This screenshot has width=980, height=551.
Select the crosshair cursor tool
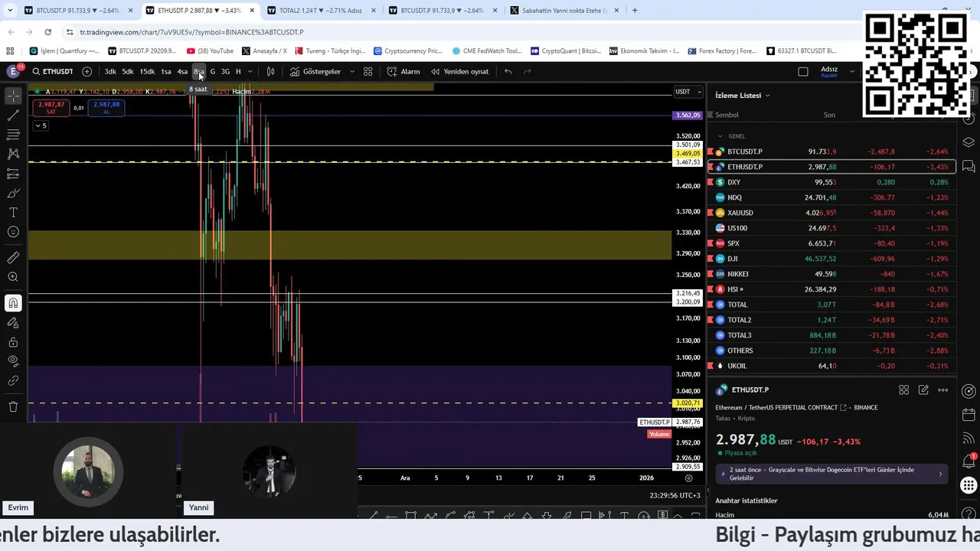(13, 96)
